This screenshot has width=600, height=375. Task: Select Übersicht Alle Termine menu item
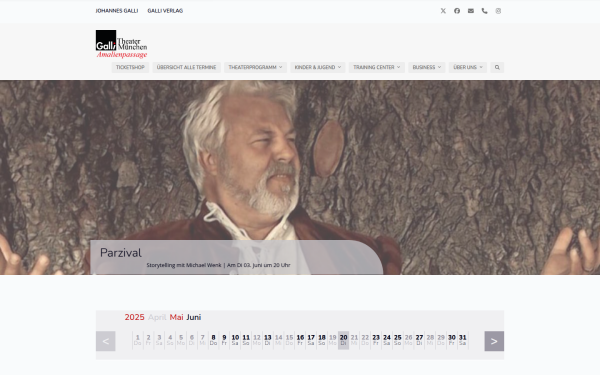click(x=186, y=67)
